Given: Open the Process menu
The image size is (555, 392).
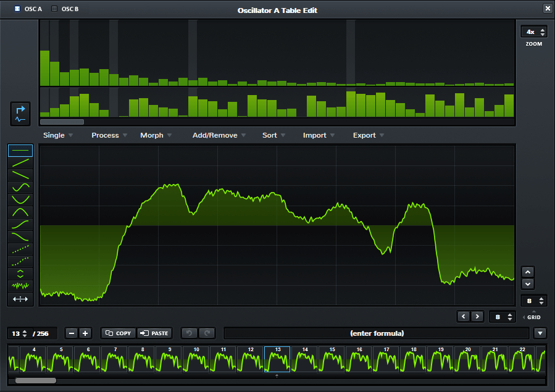Looking at the screenshot, I should [x=104, y=135].
